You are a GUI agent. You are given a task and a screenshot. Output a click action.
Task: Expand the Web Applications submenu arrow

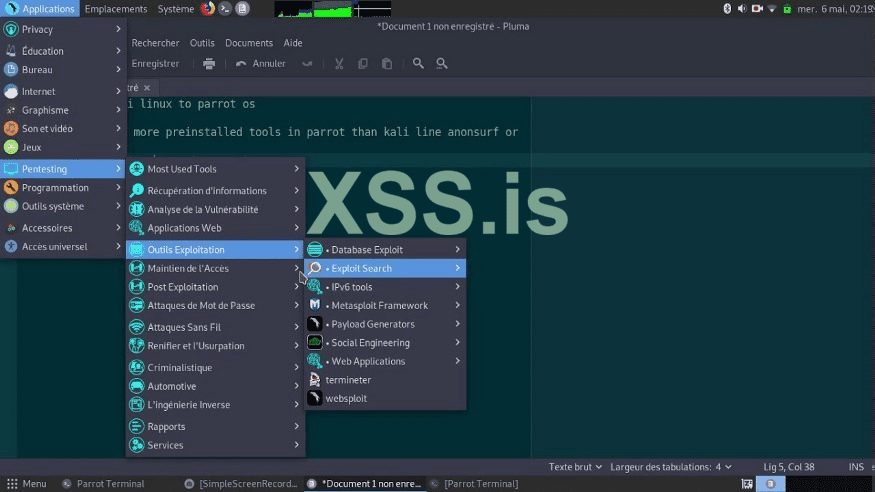pyautogui.click(x=458, y=361)
